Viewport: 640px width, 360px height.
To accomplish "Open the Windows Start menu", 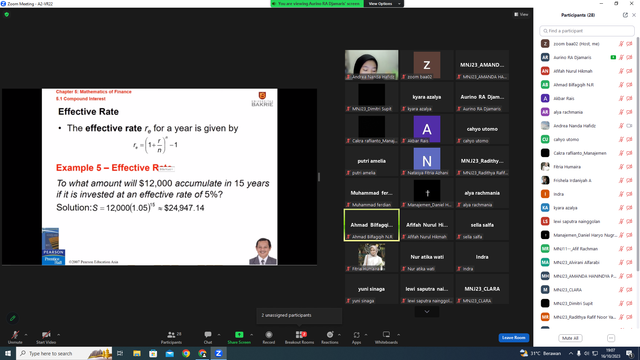I will [8, 353].
